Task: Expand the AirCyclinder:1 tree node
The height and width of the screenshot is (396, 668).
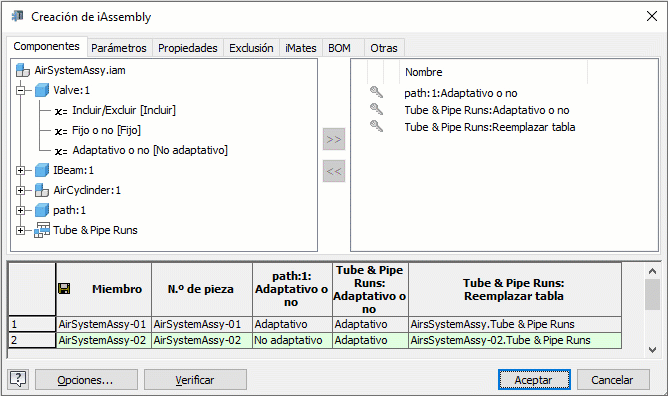Action: click(x=20, y=190)
